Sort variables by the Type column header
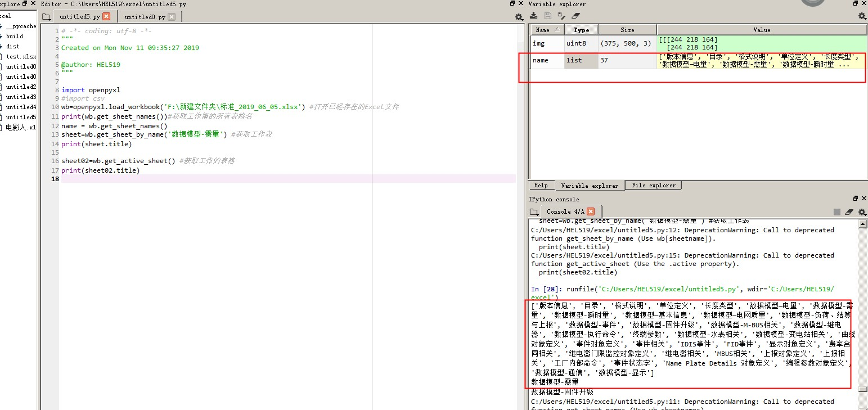 click(x=581, y=30)
